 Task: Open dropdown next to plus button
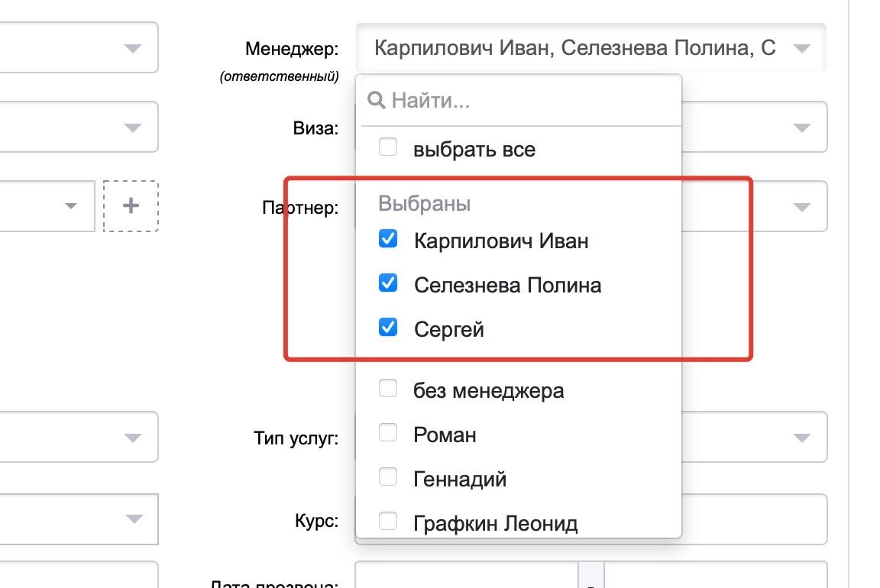pyautogui.click(x=71, y=206)
